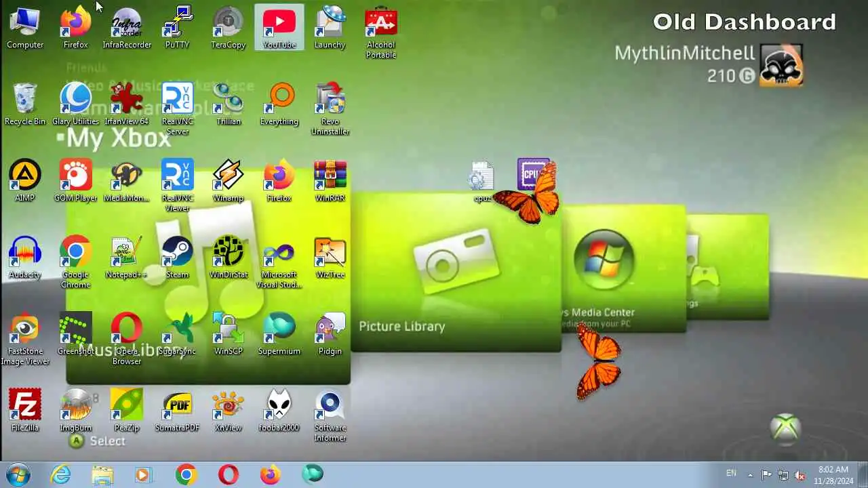Screen dimensions: 868x488
Task: Open the PeaZip shortcut
Action: 127,411
